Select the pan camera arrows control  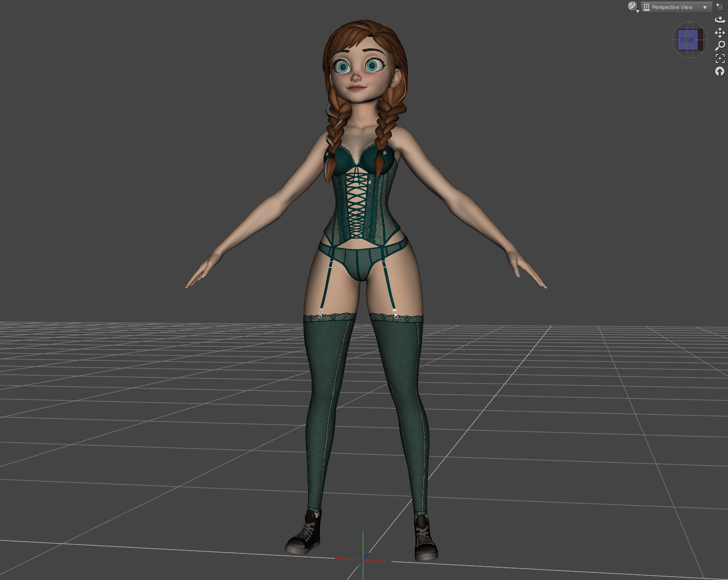(720, 32)
